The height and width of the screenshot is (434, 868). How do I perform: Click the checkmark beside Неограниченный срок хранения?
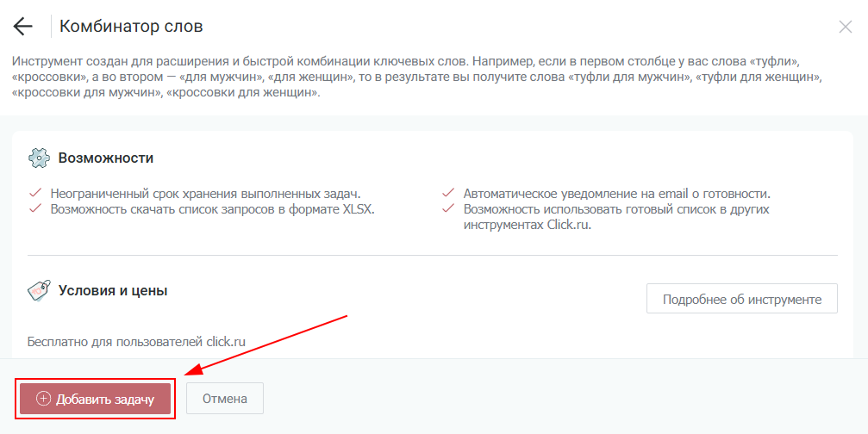[x=35, y=193]
